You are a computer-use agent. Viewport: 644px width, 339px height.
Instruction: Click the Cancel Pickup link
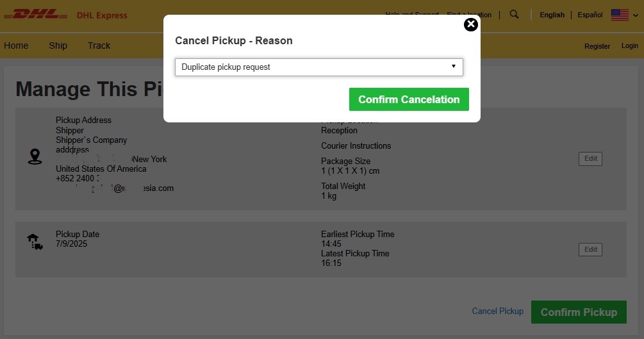pos(497,311)
